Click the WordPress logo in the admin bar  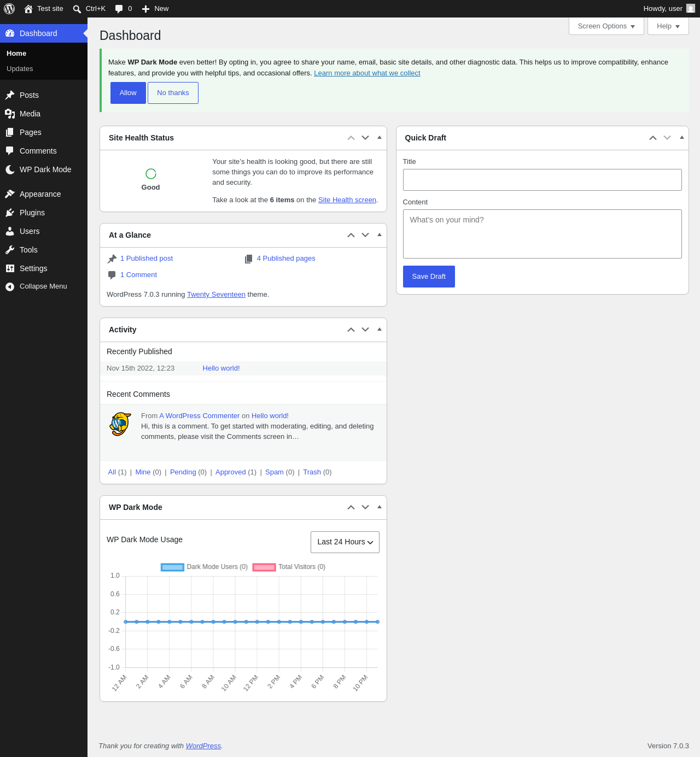coord(9,9)
